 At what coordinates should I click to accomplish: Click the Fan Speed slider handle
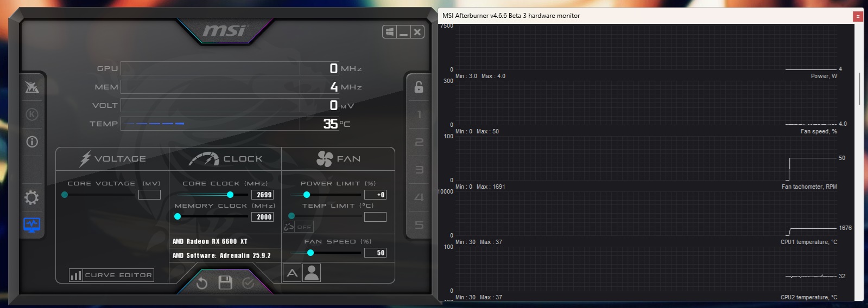(311, 253)
